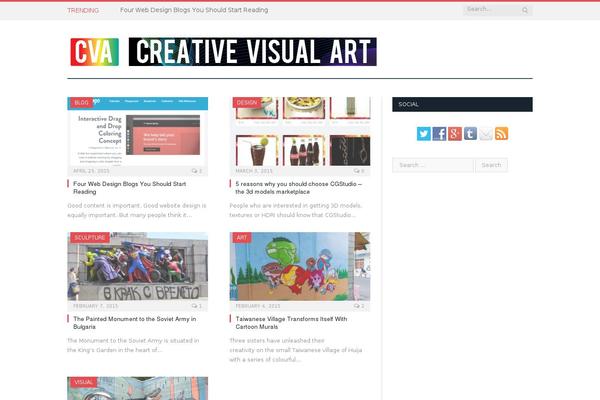Viewport: 600px width, 400px height.
Task: Click comment icon on Taiwanese Village post
Action: pyautogui.click(x=359, y=306)
